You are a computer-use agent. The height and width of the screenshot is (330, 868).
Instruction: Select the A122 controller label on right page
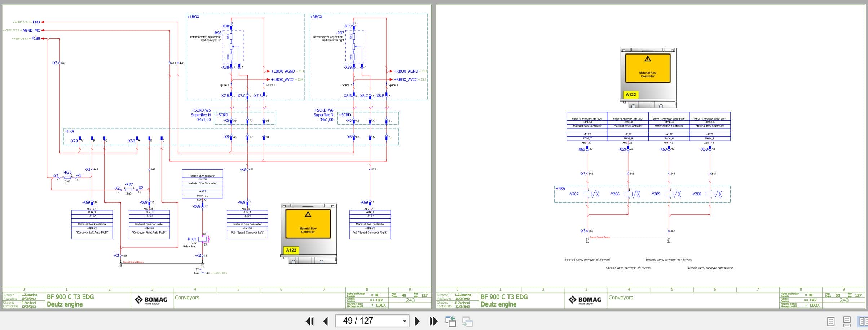[x=631, y=94]
